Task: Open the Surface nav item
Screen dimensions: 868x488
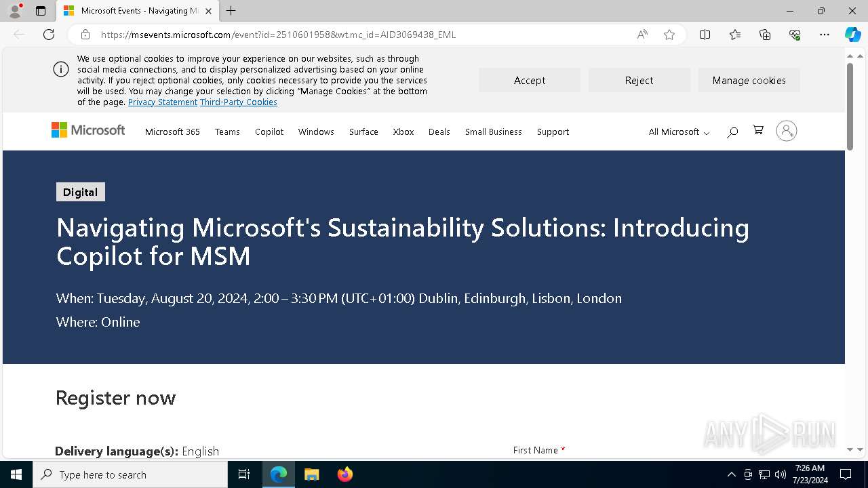Action: [363, 131]
